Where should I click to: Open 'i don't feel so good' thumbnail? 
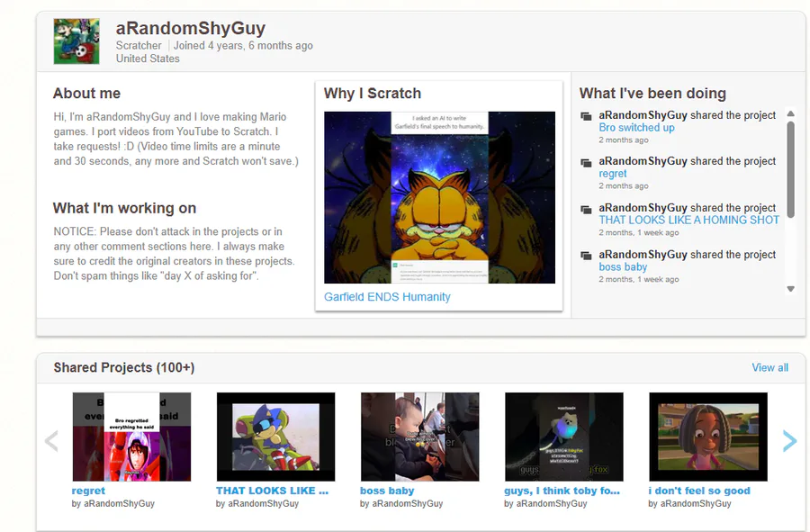(708, 437)
